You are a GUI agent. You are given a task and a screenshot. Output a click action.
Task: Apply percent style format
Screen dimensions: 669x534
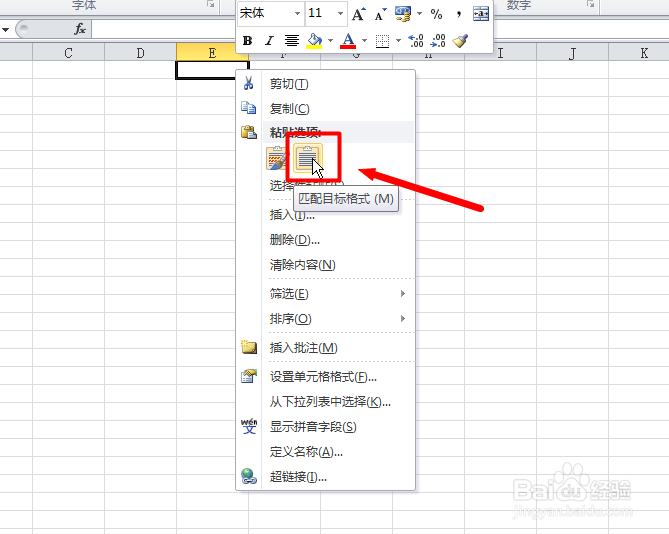click(436, 14)
